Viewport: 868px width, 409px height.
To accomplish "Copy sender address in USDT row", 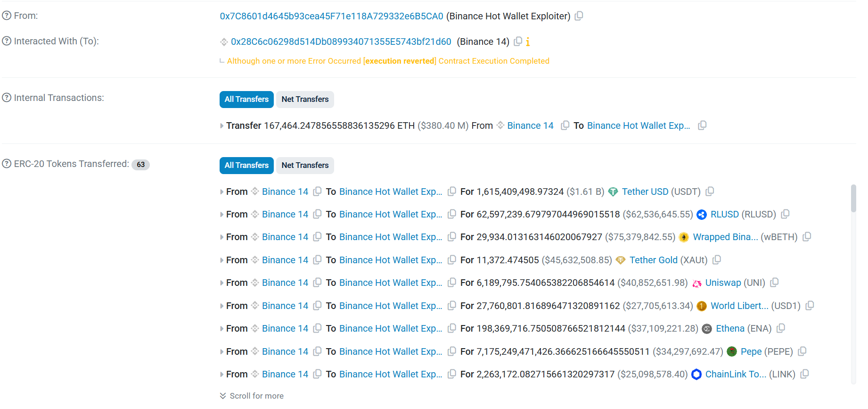I will (318, 191).
